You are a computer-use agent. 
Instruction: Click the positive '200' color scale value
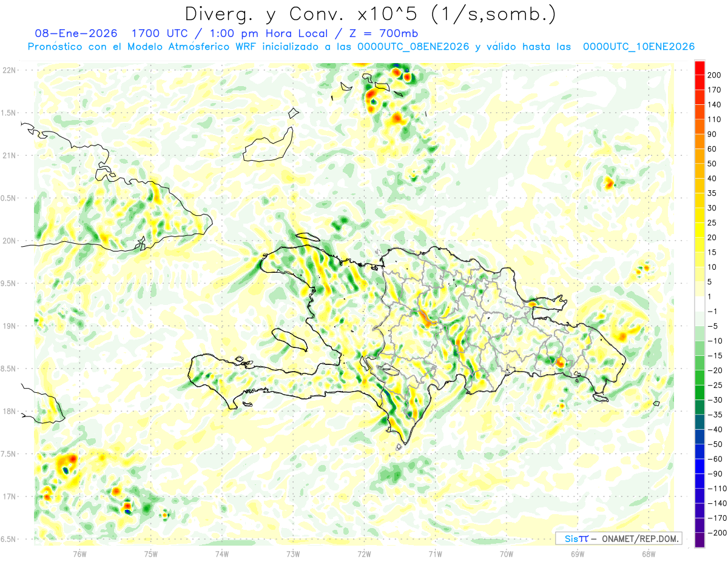pyautogui.click(x=714, y=75)
